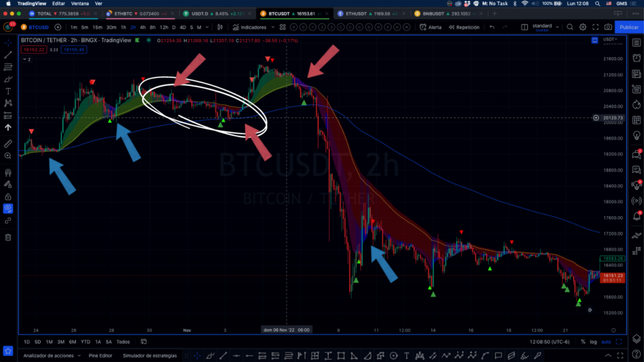
Task: Open Simulador de estrategias panel
Action: (x=150, y=356)
